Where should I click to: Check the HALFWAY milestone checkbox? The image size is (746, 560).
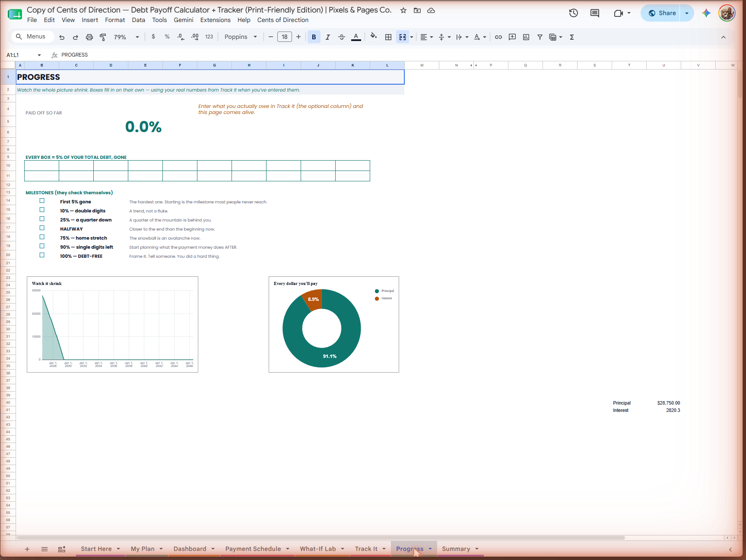42,228
